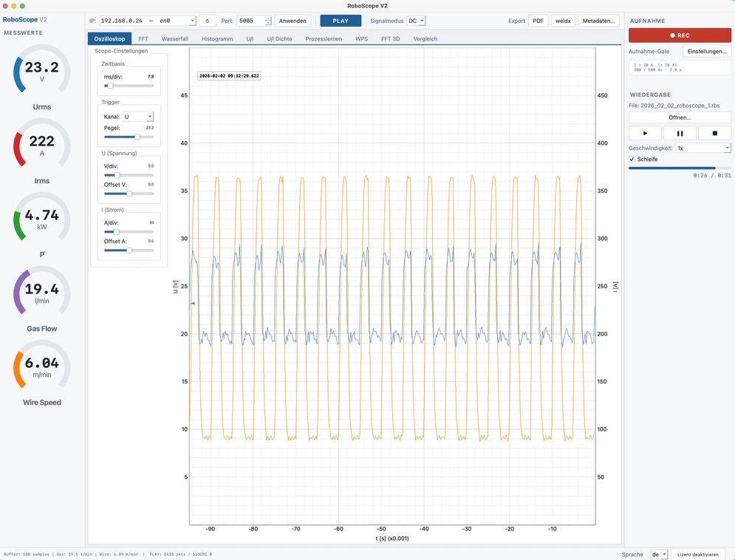This screenshot has height=560, width=735.
Task: Select the Histogramm tab
Action: (x=217, y=39)
